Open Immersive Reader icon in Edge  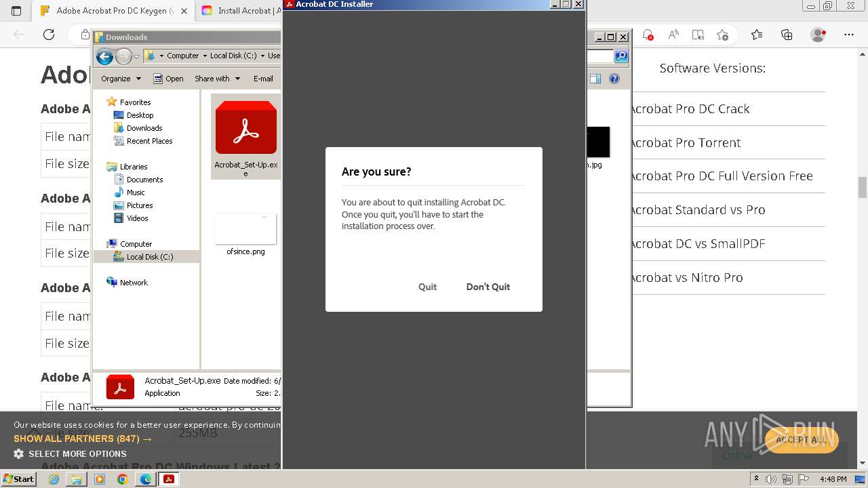[698, 35]
